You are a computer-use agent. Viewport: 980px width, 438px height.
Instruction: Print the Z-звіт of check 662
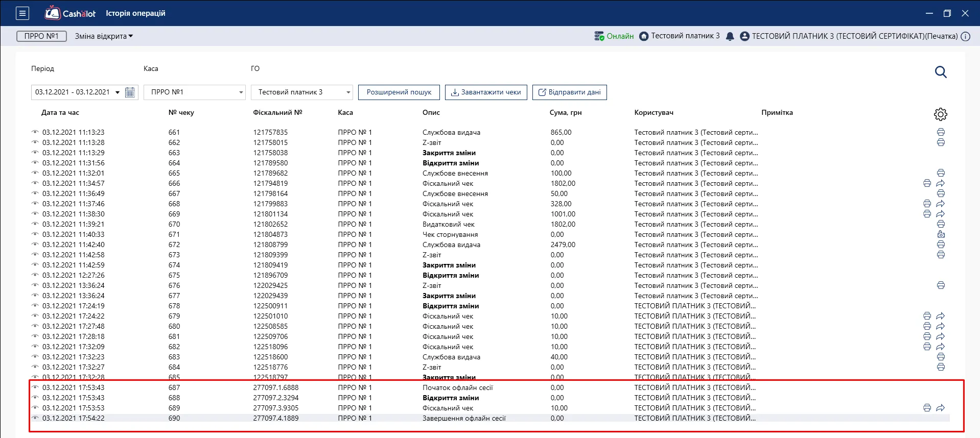tap(941, 142)
